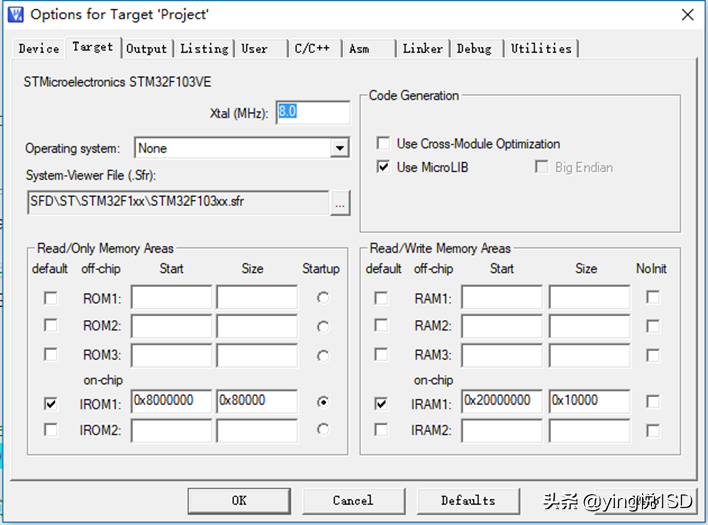Image resolution: width=708 pixels, height=525 pixels.
Task: Select the Target tab
Action: (93, 47)
